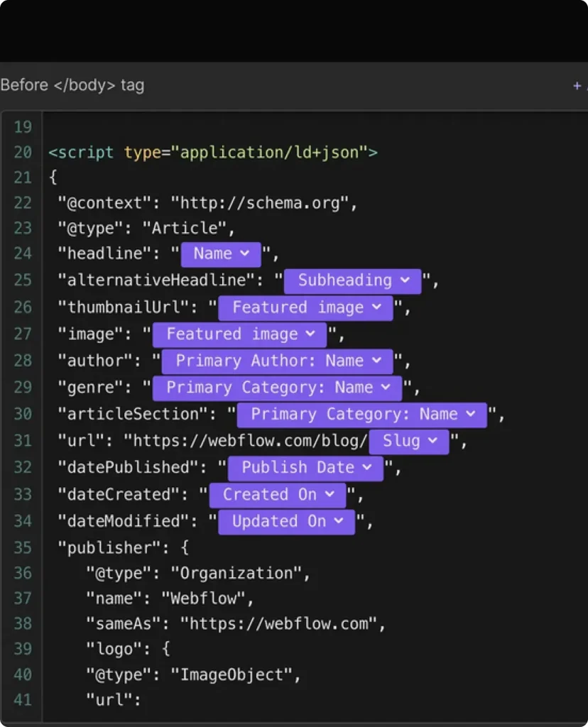
Task: Click the plus icon beside the code header
Action: (577, 86)
